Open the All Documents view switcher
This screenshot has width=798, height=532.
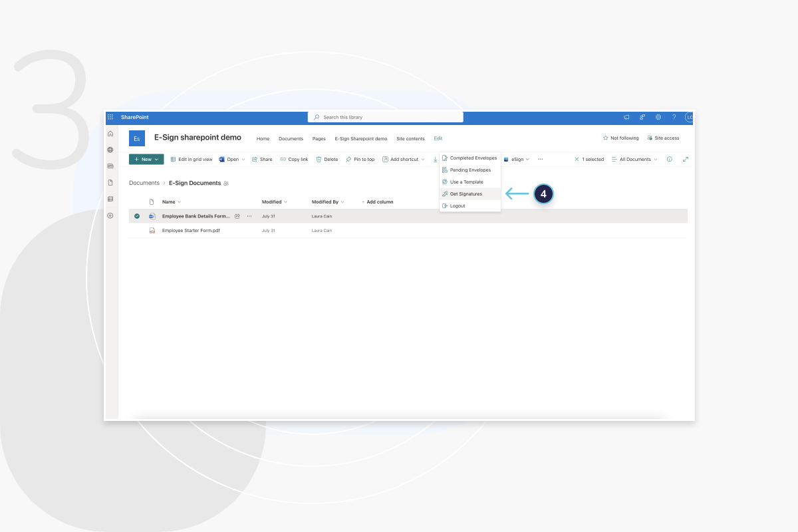tap(634, 160)
